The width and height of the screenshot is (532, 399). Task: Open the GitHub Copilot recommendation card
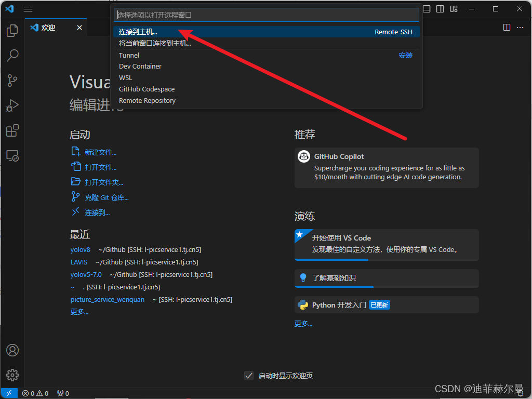(x=387, y=168)
